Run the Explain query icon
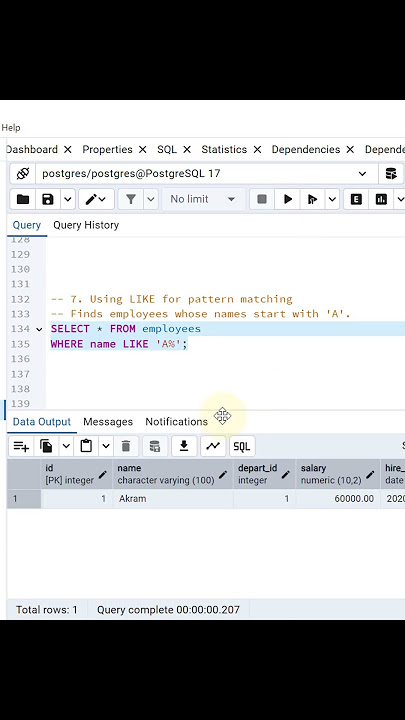The image size is (405, 720). click(356, 199)
